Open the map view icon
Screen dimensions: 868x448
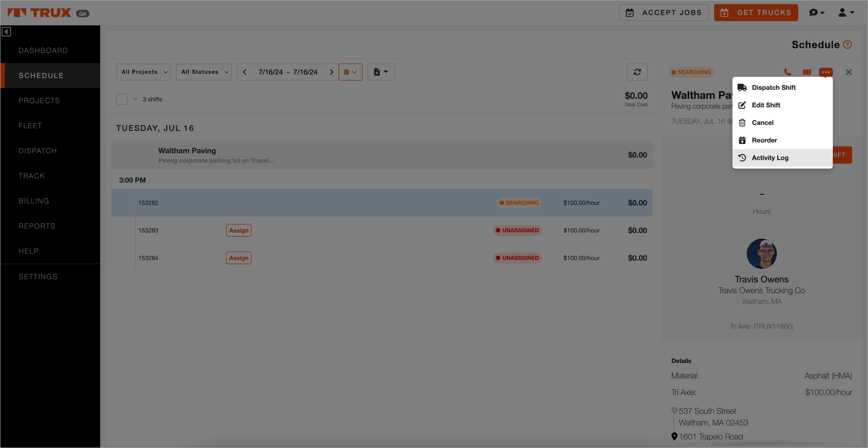tap(807, 72)
